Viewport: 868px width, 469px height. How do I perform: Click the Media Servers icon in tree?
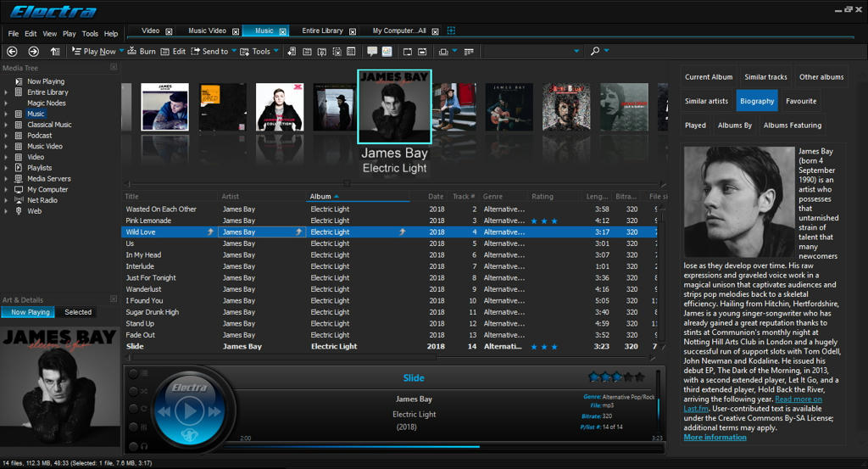click(19, 179)
